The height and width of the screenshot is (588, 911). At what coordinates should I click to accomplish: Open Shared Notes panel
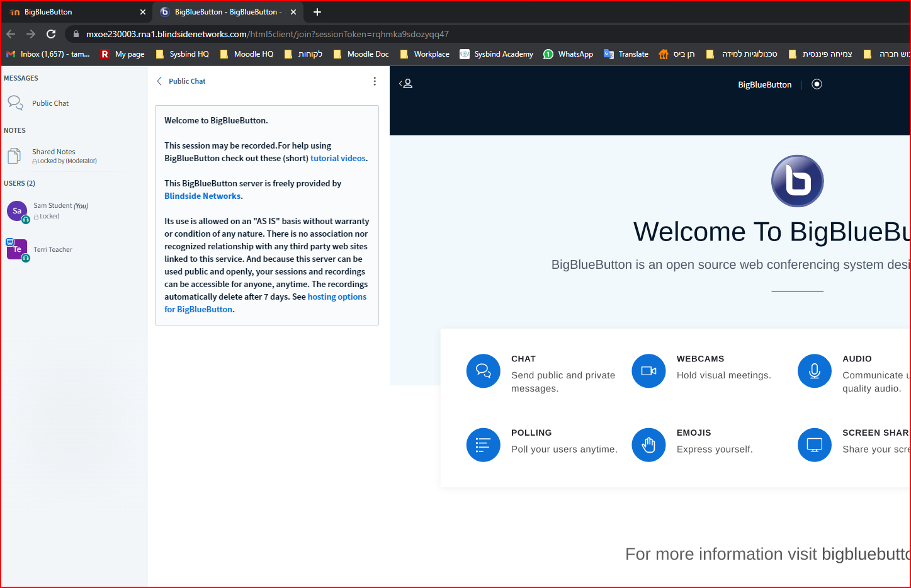53,155
